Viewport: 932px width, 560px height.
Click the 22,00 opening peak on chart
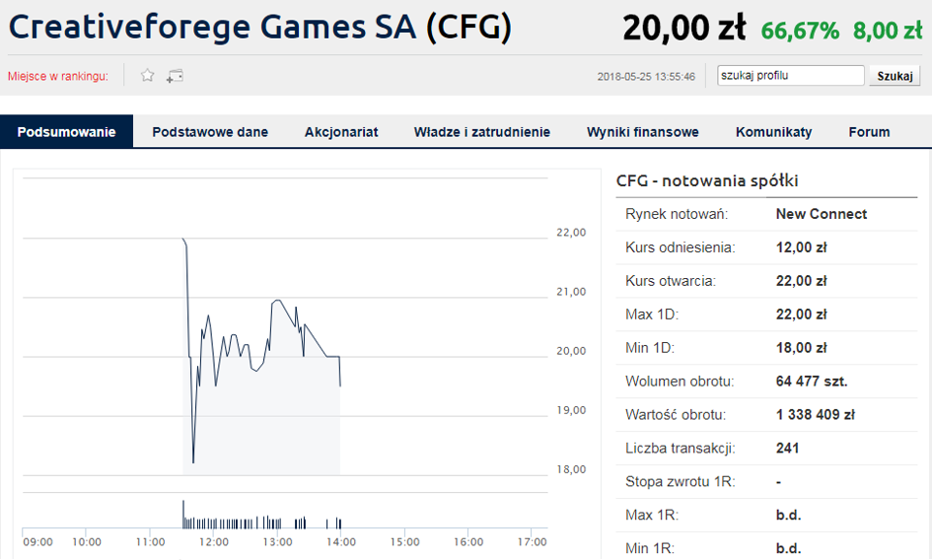point(183,239)
